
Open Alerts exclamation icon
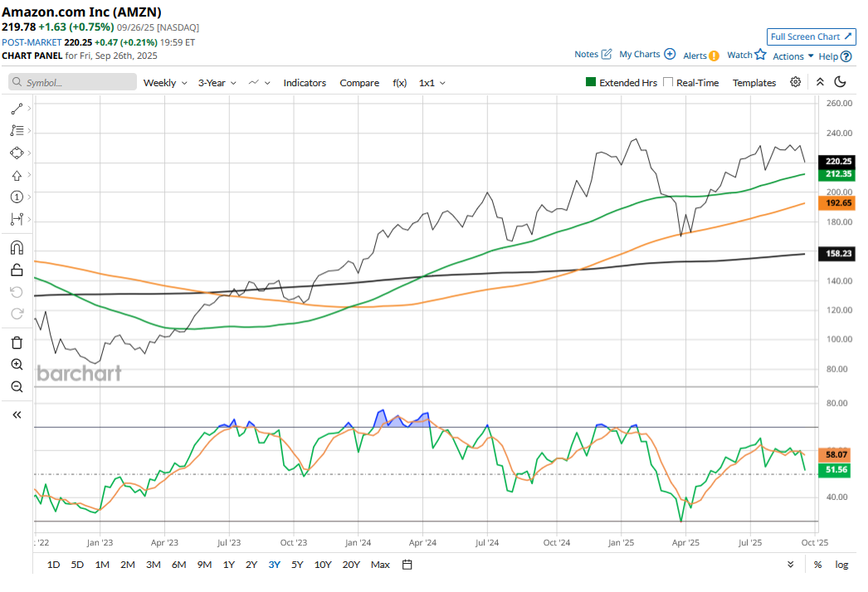click(714, 56)
